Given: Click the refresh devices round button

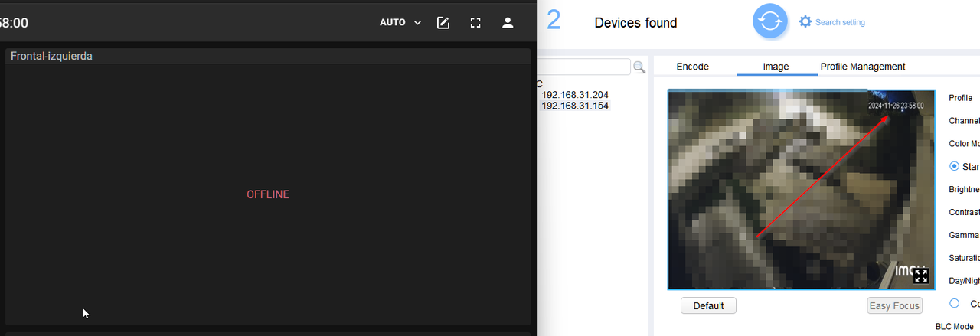Looking at the screenshot, I should (770, 21).
